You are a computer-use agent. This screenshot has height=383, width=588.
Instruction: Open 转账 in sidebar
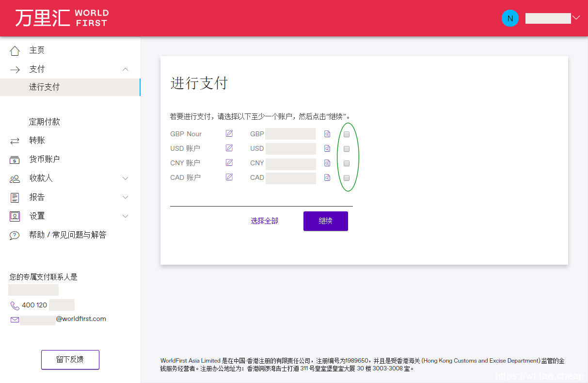[x=37, y=141]
